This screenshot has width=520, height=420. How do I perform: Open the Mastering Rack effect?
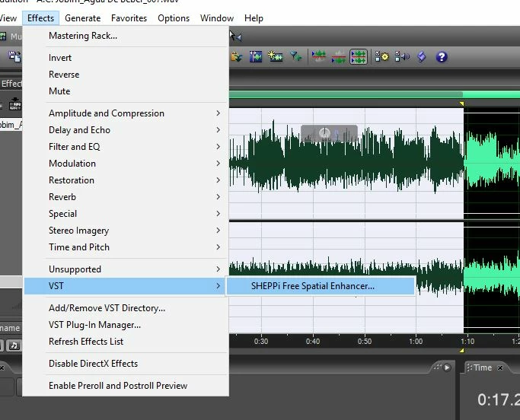coord(126,36)
